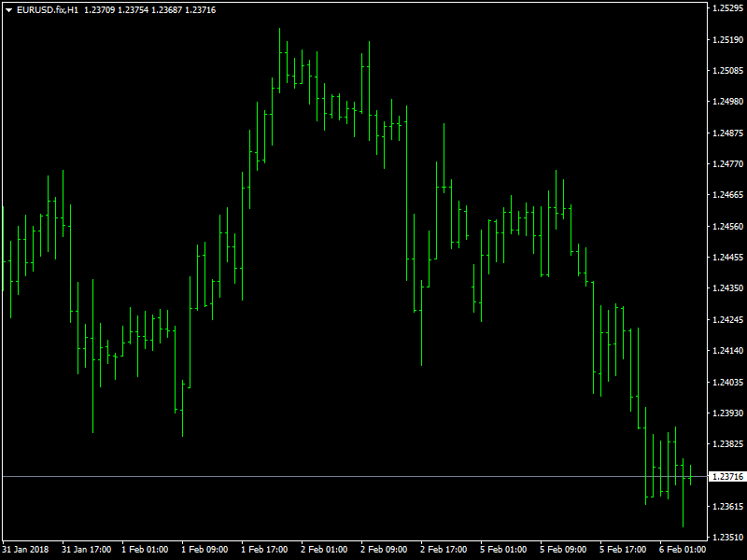Click the 31 Jan 2018 date label

coord(25,550)
